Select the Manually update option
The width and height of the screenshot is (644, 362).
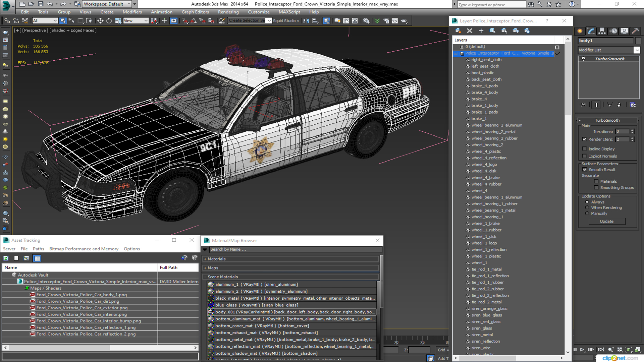click(x=587, y=213)
